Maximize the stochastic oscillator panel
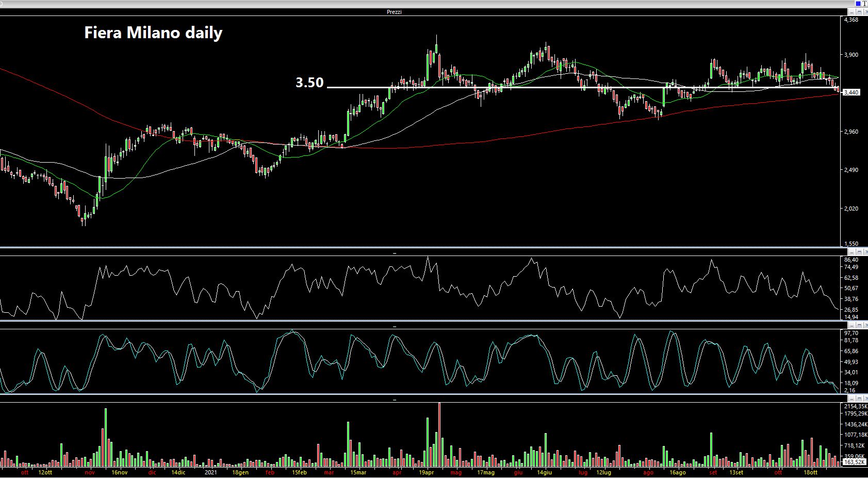 [x=859, y=325]
